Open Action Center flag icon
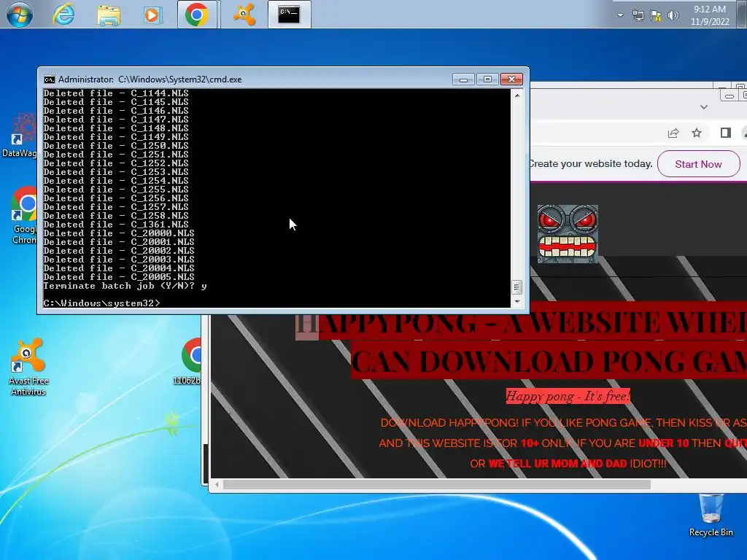Screen dimensions: 747x560 [x=656, y=15]
